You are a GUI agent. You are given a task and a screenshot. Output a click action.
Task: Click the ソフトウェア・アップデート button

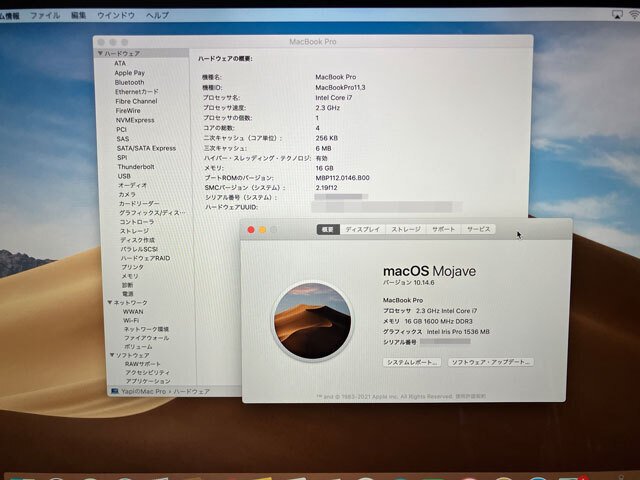tap(491, 362)
